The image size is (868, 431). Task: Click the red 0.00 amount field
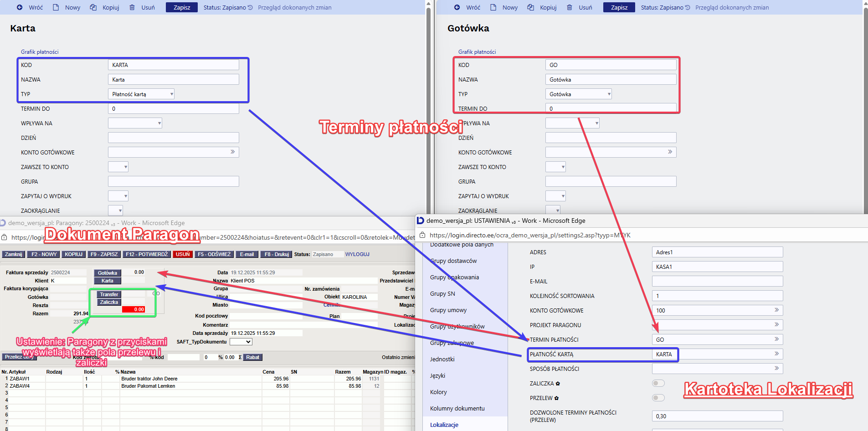134,309
